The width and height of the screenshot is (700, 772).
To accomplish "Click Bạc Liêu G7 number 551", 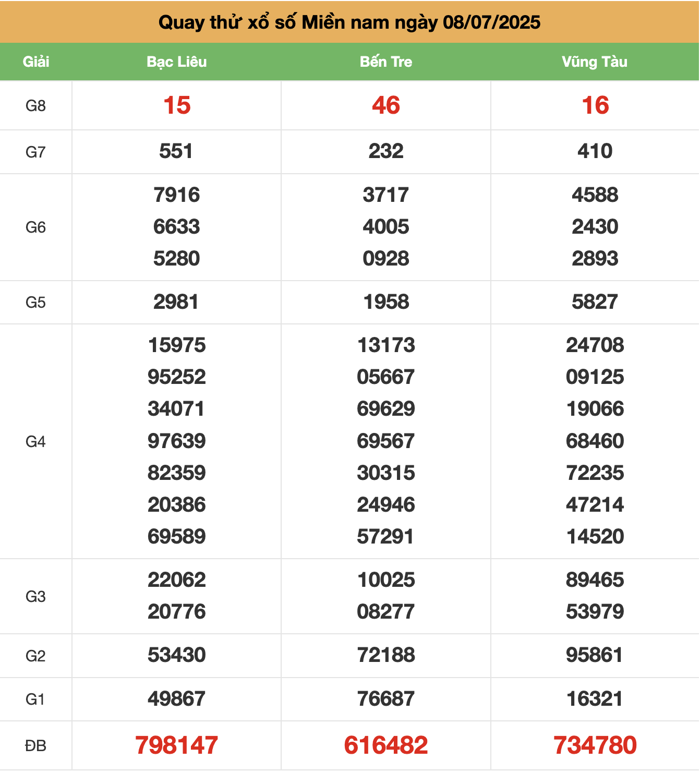I will 176,151.
